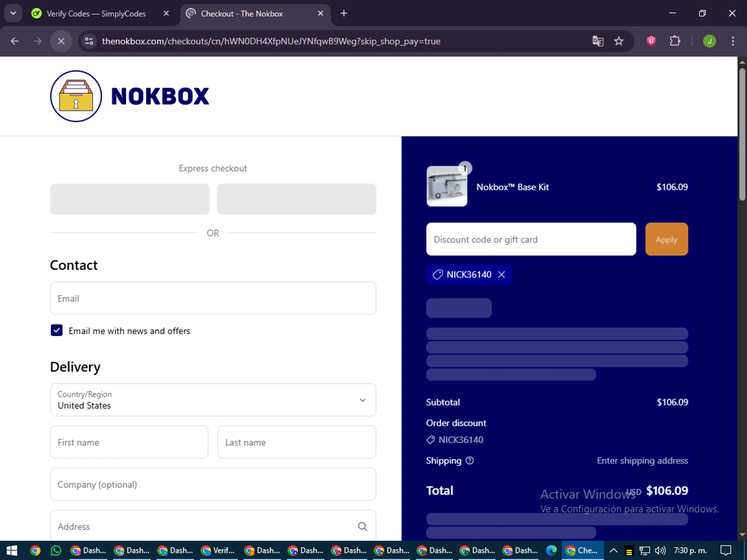
Task: Click the Enter shipping address text
Action: point(642,460)
